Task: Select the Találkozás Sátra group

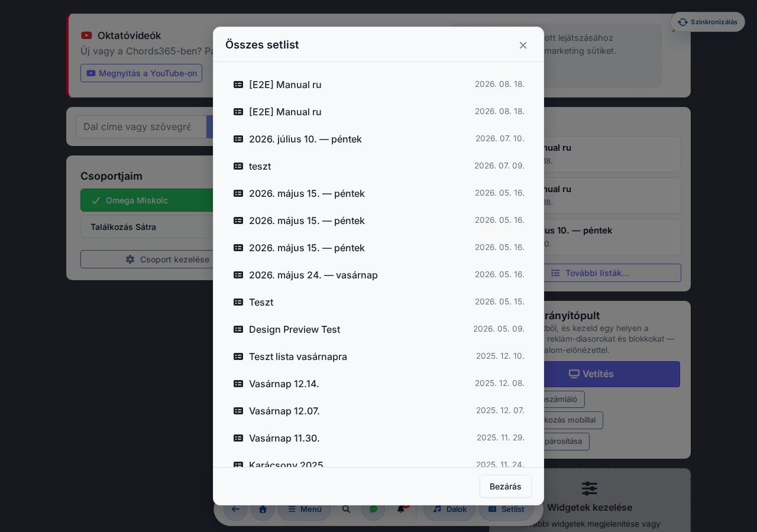Action: tap(147, 227)
